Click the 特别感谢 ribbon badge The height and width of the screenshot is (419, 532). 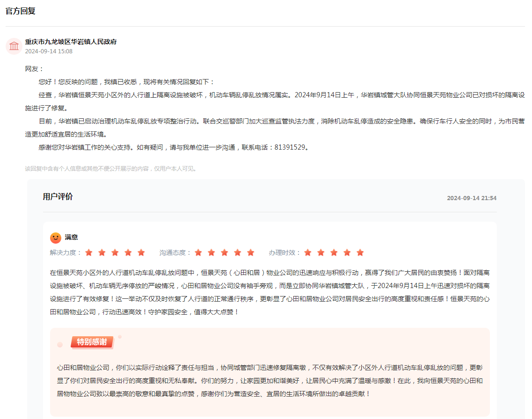pos(92,342)
